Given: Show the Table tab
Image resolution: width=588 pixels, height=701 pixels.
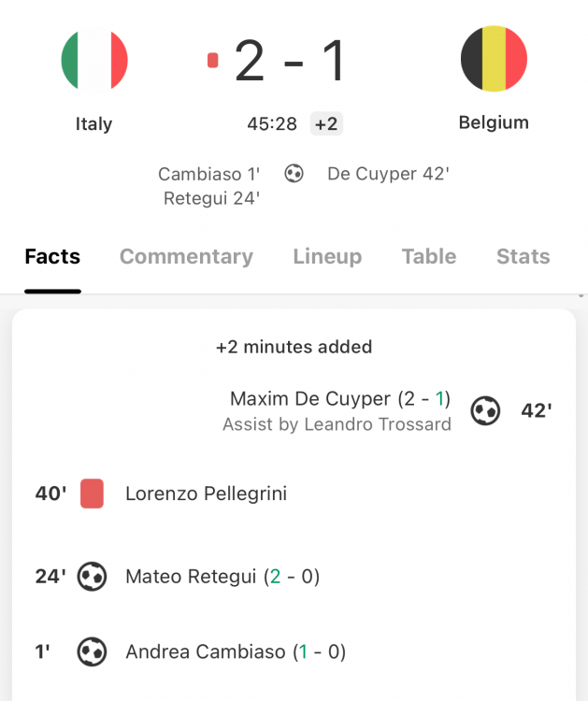Looking at the screenshot, I should click(429, 257).
